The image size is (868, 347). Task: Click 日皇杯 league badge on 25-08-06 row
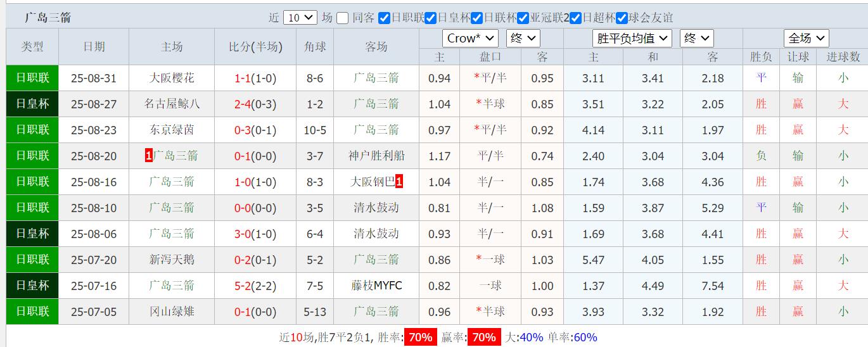point(32,234)
